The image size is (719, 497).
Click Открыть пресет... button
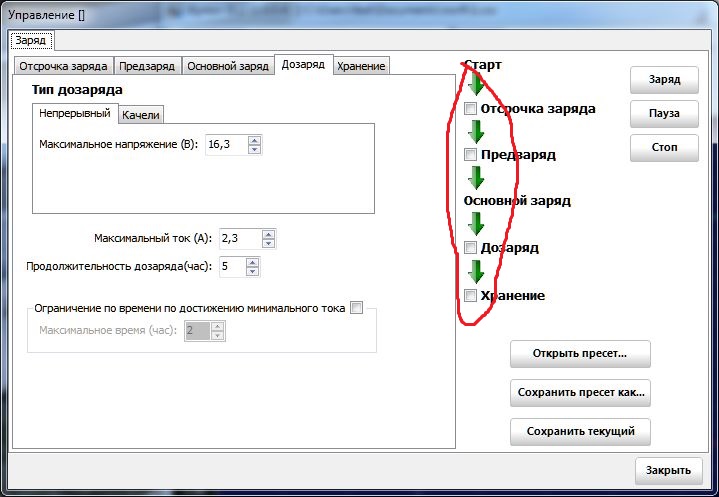pyautogui.click(x=580, y=354)
